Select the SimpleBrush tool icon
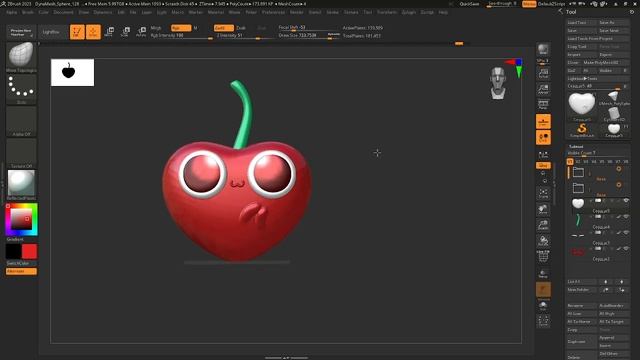The width and height of the screenshot is (640, 360). click(x=582, y=130)
